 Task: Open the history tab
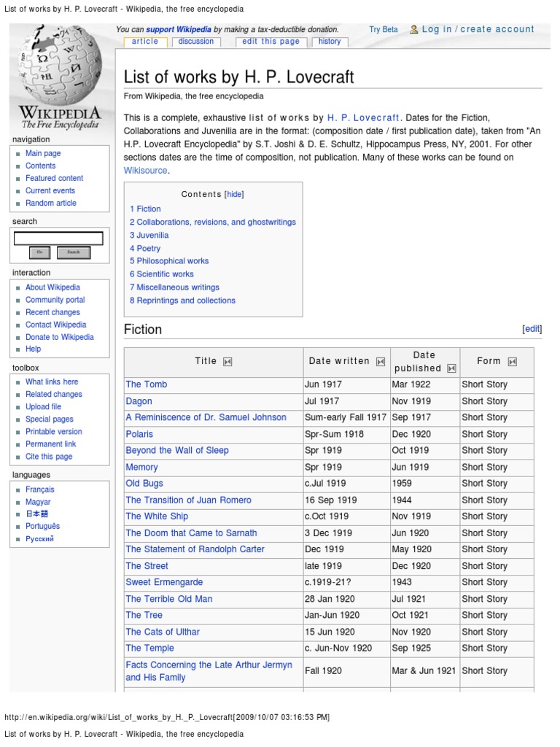[x=330, y=42]
